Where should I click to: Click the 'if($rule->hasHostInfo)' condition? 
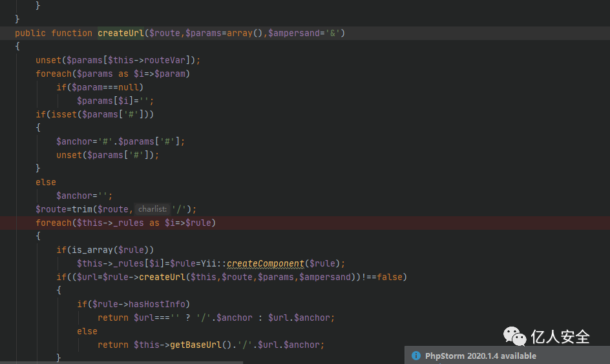[133, 304]
